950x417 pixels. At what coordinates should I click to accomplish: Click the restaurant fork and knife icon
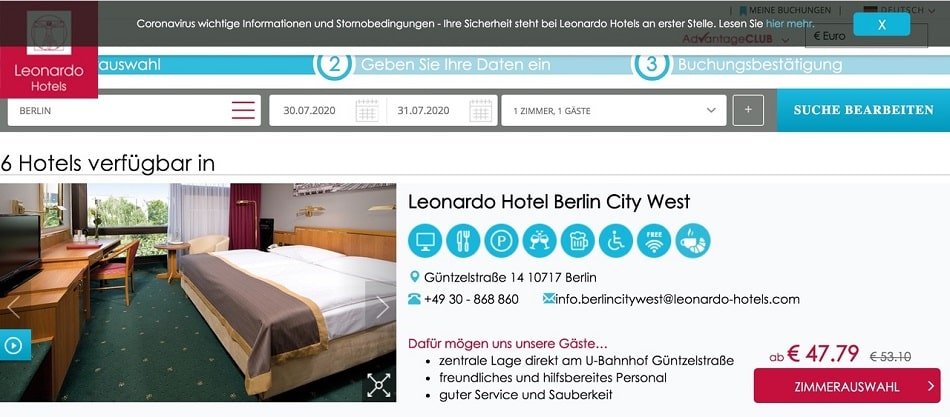click(463, 241)
